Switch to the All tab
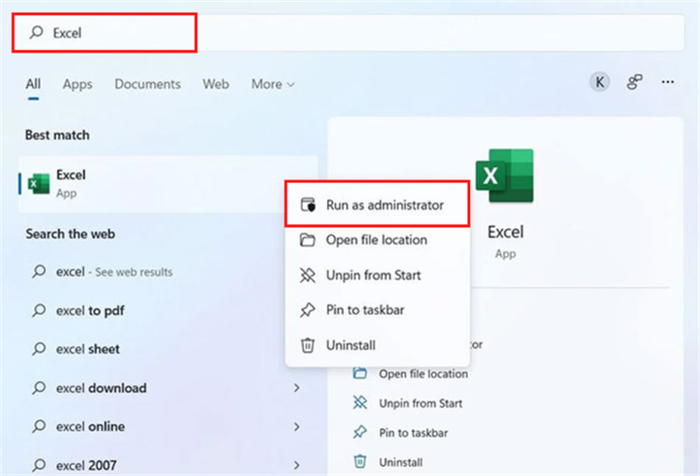 (x=33, y=84)
